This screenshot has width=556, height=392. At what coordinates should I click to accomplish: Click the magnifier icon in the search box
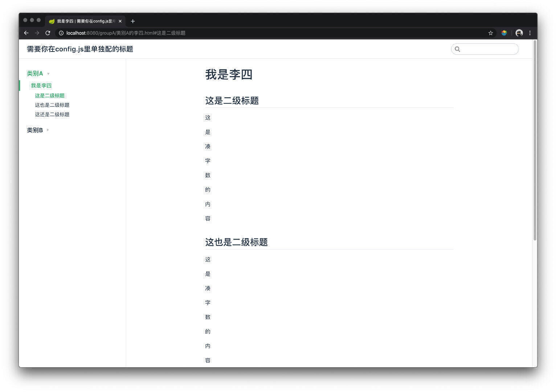pyautogui.click(x=457, y=49)
